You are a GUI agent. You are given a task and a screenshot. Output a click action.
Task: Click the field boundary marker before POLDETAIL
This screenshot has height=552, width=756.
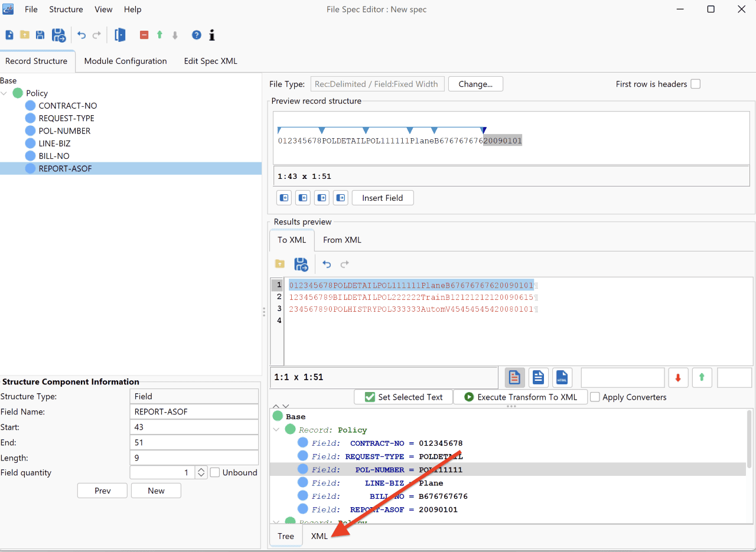322,130
